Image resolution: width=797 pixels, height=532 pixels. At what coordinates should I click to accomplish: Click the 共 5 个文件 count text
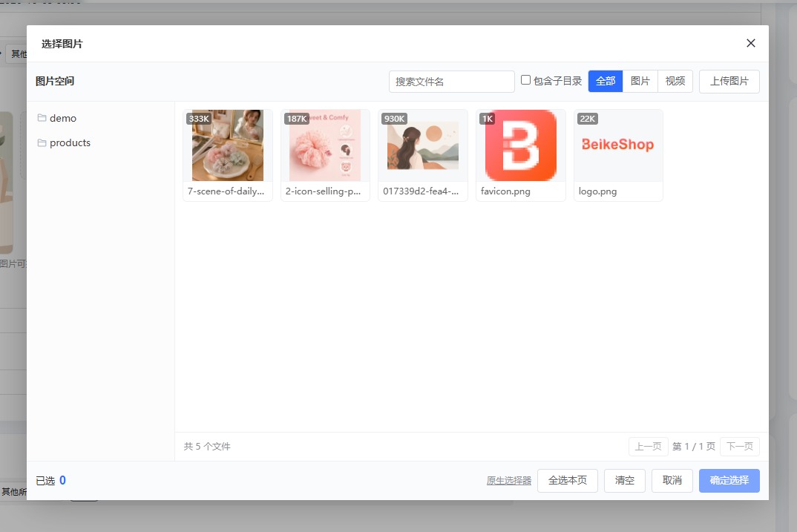pyautogui.click(x=207, y=447)
